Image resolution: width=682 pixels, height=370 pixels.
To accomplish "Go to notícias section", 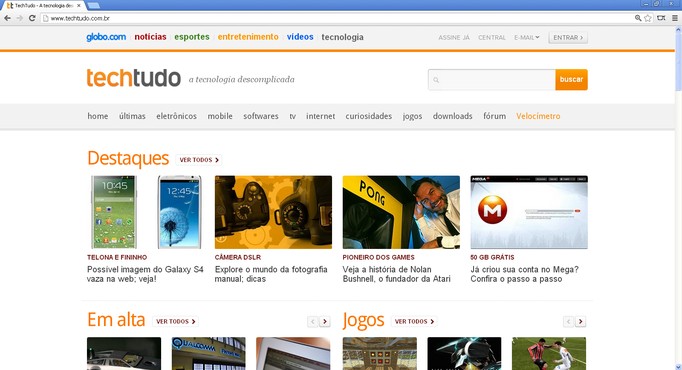I will [x=150, y=37].
